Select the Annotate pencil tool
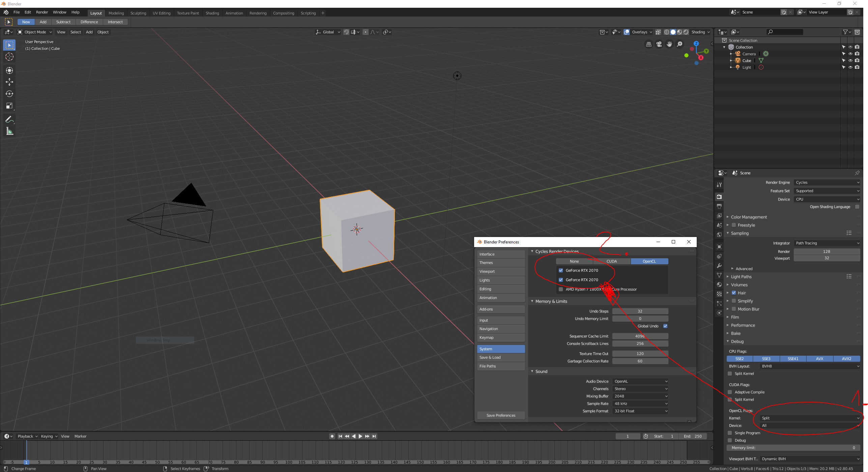This screenshot has width=868, height=472. [9, 120]
